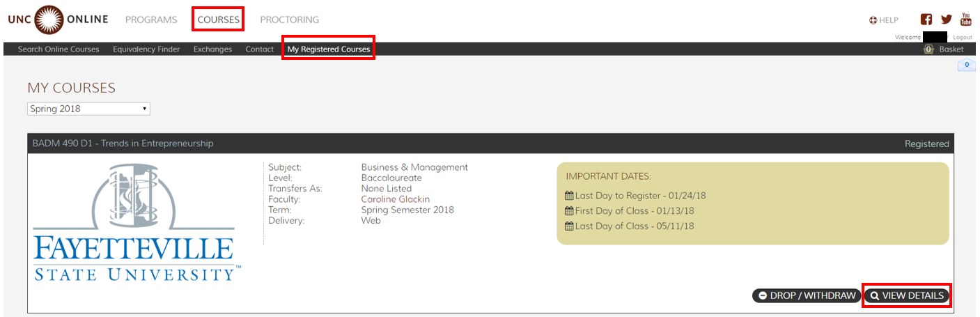Screen dimensions: 980x317
Task: Go to the Proctoring menu
Action: pos(289,20)
